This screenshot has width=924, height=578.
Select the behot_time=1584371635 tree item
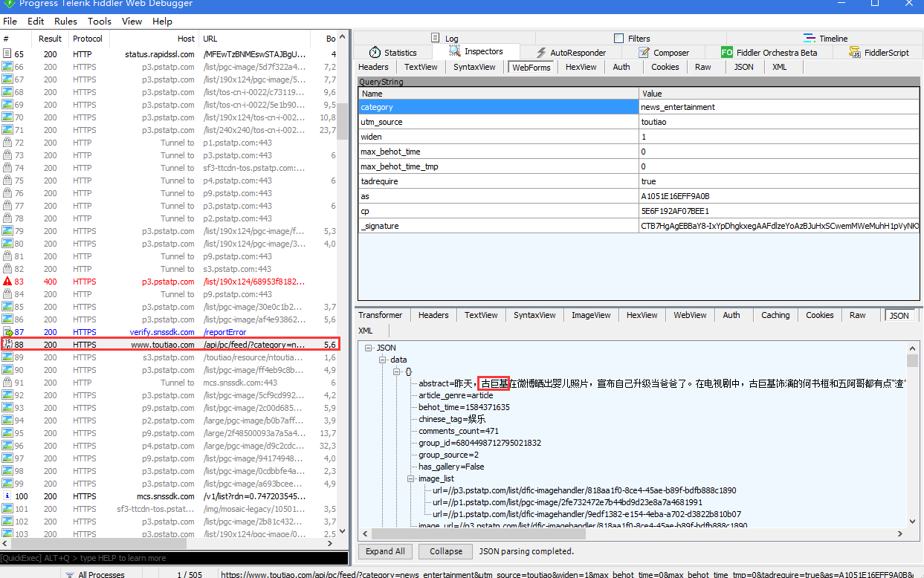click(x=464, y=407)
